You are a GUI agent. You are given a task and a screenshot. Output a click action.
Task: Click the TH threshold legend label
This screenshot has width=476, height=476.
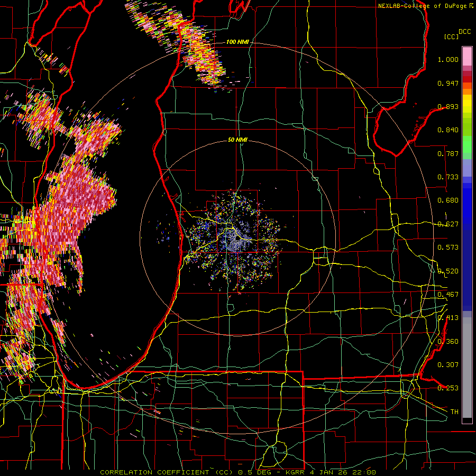[x=454, y=412]
